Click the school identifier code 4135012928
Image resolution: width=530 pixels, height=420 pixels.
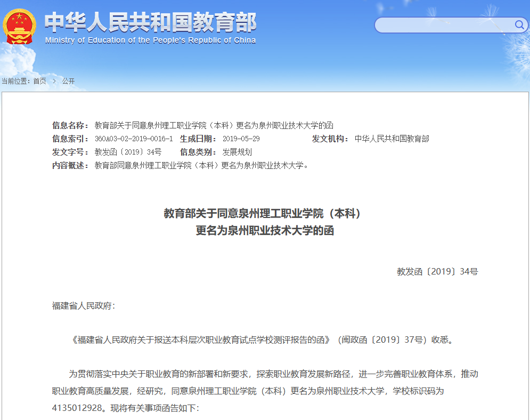point(78,408)
